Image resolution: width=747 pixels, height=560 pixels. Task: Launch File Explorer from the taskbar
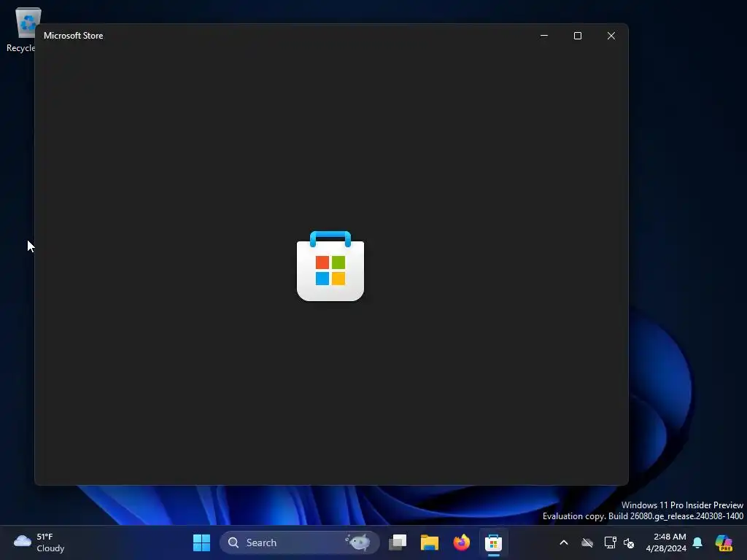click(x=429, y=542)
